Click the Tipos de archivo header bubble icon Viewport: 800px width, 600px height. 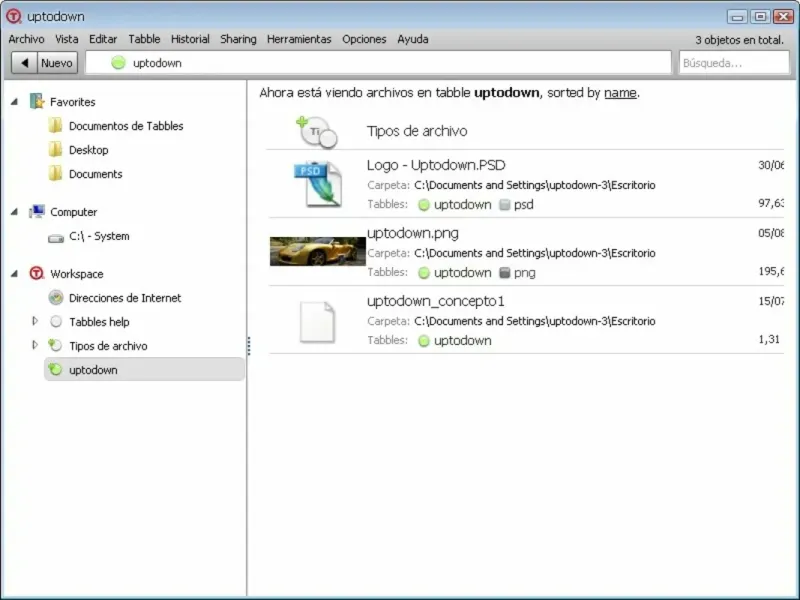317,132
